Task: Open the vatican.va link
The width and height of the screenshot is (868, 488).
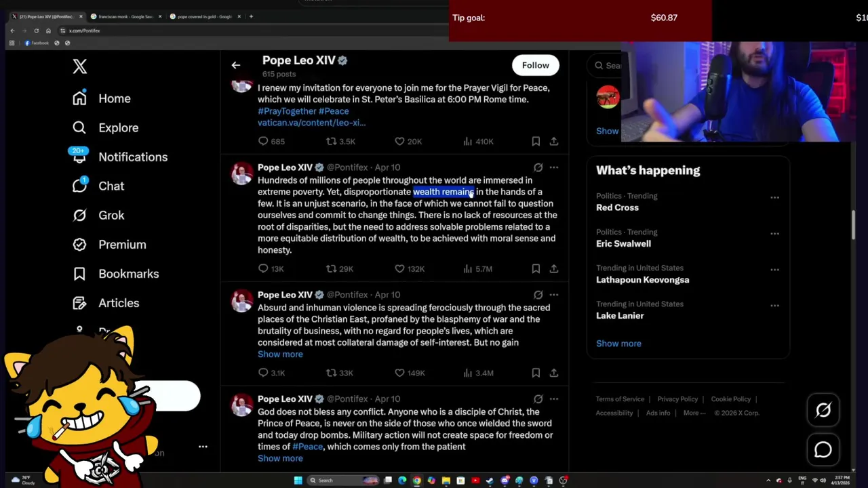Action: [x=311, y=123]
